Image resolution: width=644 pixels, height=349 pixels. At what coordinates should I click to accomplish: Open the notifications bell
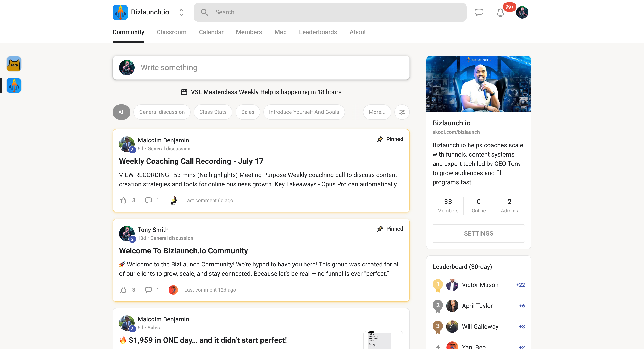(500, 13)
